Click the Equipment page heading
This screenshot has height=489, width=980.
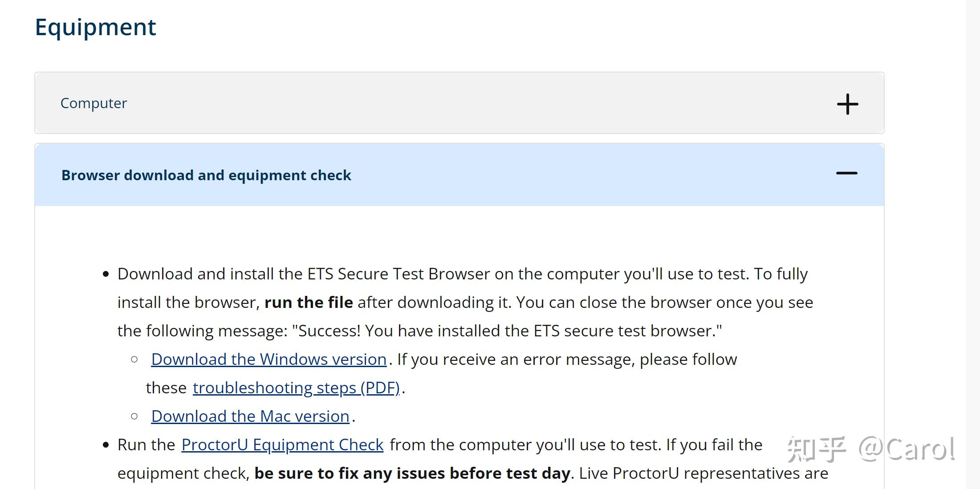tap(96, 27)
